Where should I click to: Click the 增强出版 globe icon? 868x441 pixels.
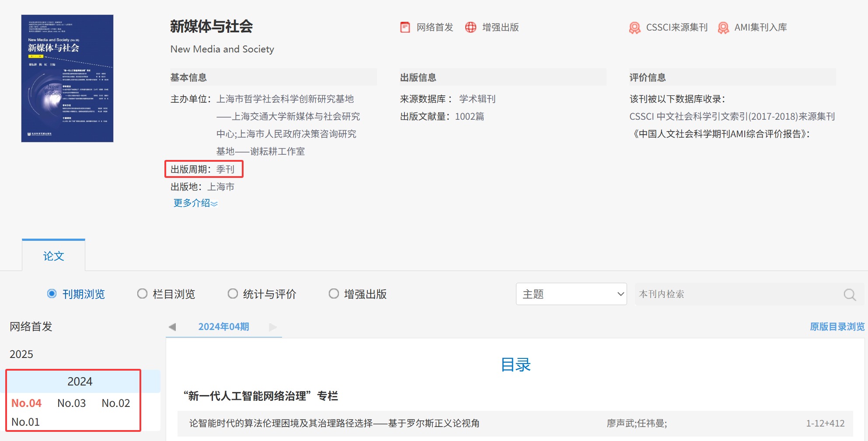coord(471,28)
